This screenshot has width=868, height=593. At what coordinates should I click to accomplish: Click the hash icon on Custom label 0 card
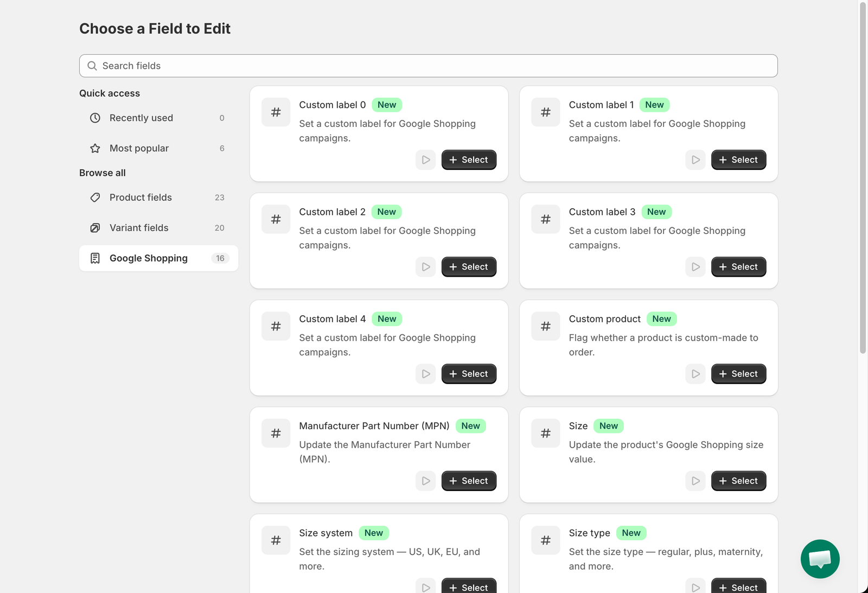pos(276,112)
